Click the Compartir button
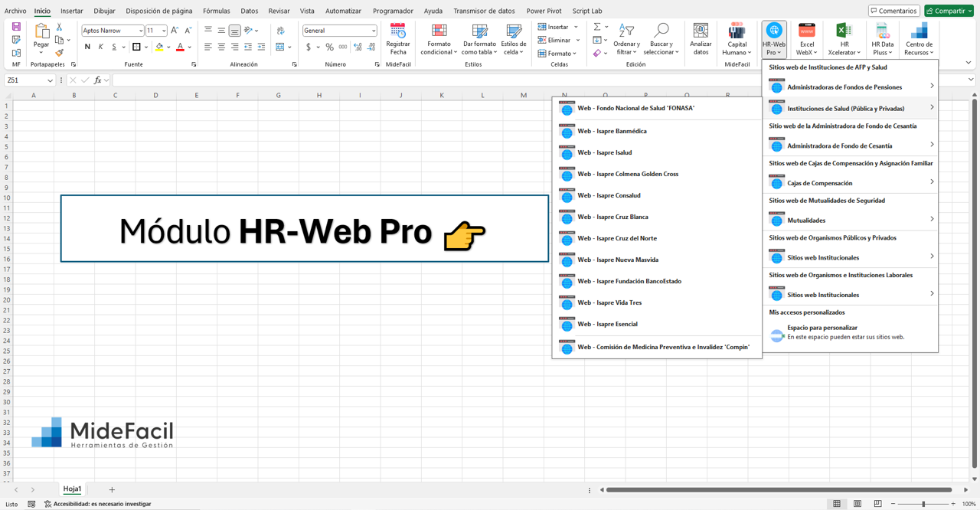980x510 pixels. 949,11
